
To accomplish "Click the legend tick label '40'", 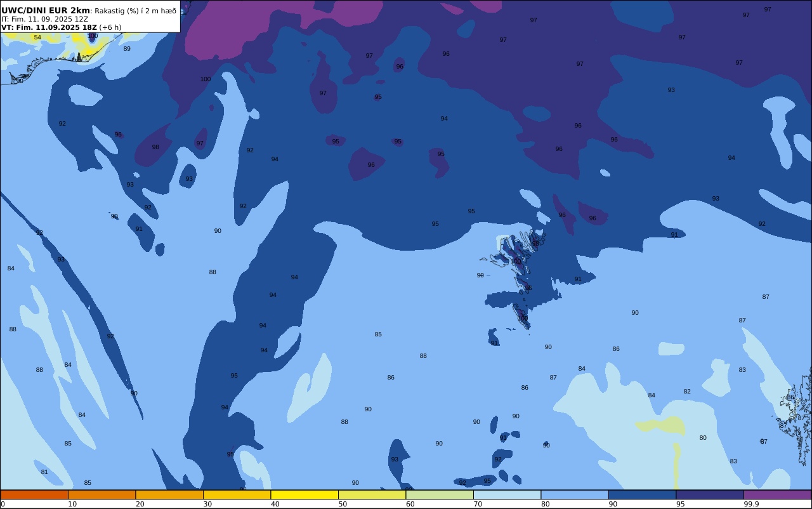I will [x=275, y=504].
